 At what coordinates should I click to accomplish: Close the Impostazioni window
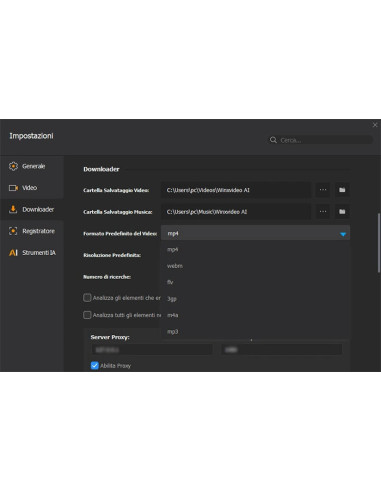(375, 125)
